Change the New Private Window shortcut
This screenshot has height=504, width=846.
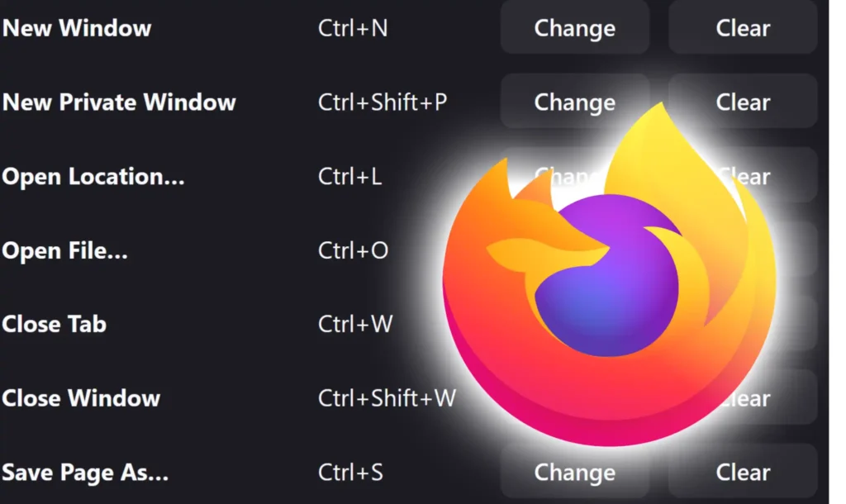point(575,102)
